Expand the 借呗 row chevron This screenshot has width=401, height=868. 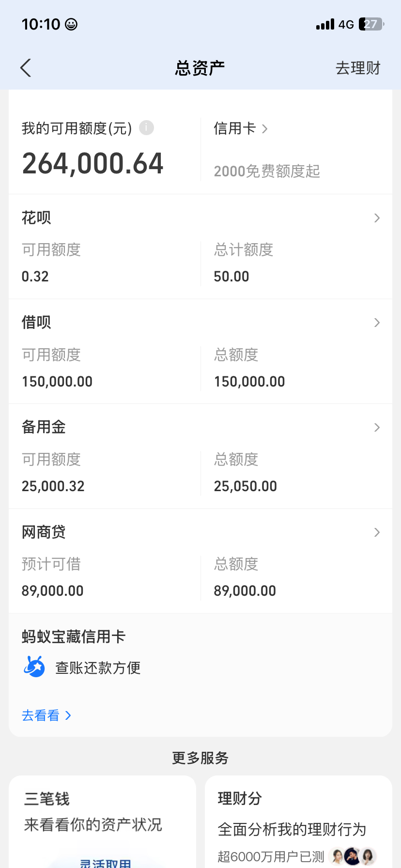click(377, 323)
